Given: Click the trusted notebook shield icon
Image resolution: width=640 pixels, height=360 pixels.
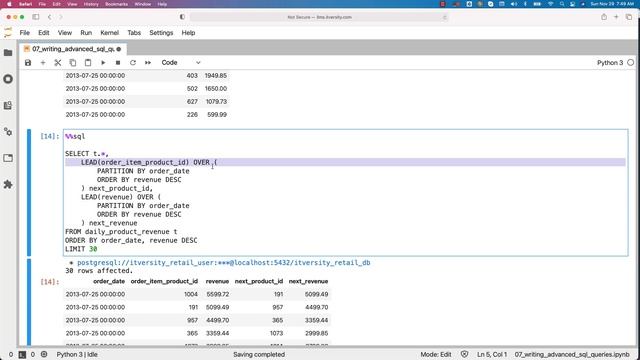Looking at the screenshot, I should [464, 355].
